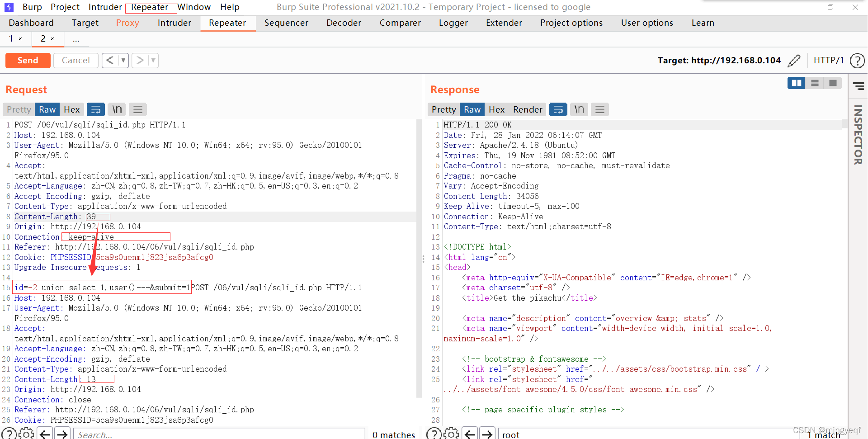Image resolution: width=868 pixels, height=439 pixels.
Task: Switch HTTP/1 protocol setting
Action: tap(828, 61)
